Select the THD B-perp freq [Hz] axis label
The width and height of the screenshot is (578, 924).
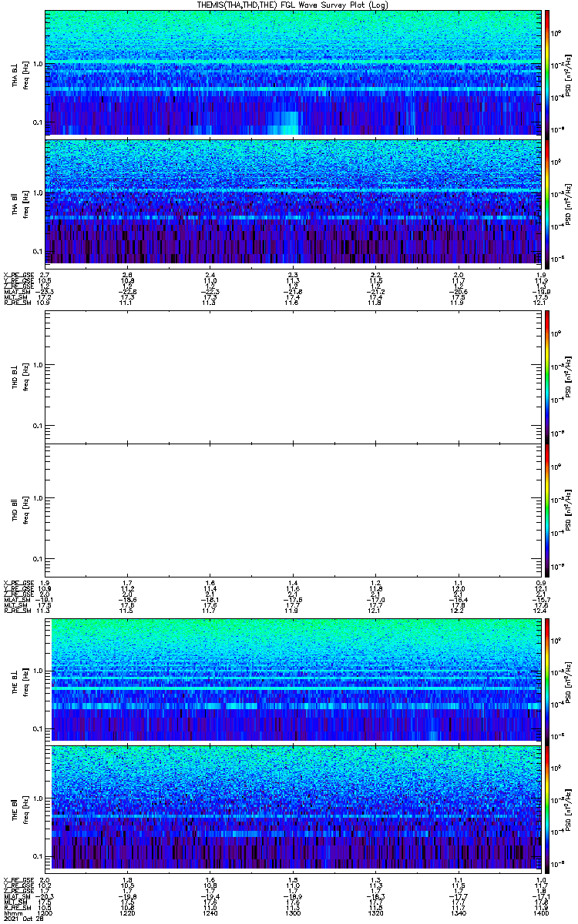[25, 377]
